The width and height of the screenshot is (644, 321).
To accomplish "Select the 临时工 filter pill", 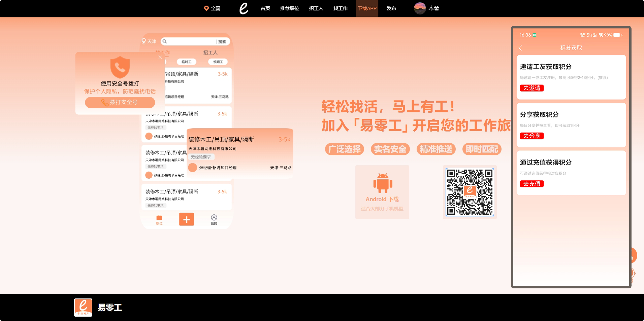I will pyautogui.click(x=186, y=62).
